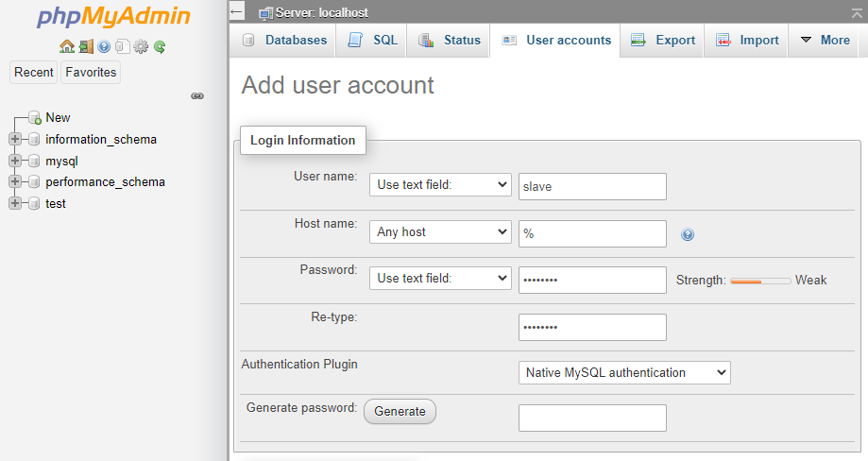Open navigation panel settings gear icon
This screenshot has width=868, height=461.
pos(141,46)
